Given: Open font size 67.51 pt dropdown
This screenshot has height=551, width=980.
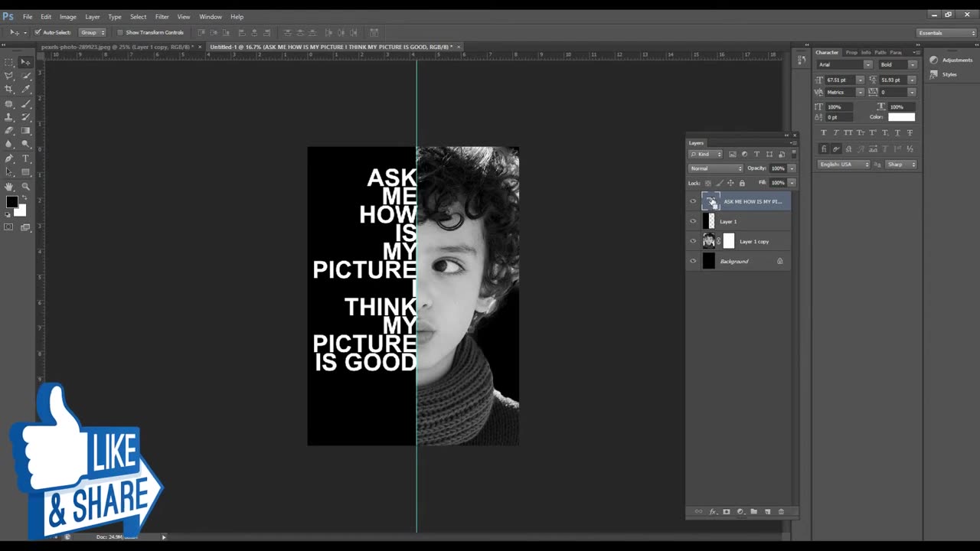Looking at the screenshot, I should tap(860, 80).
